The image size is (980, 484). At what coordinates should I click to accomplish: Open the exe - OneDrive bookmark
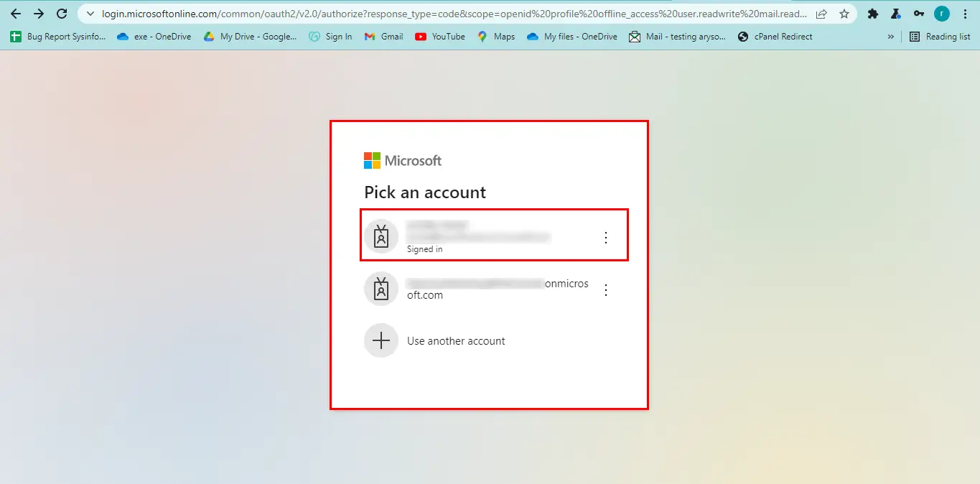point(154,37)
